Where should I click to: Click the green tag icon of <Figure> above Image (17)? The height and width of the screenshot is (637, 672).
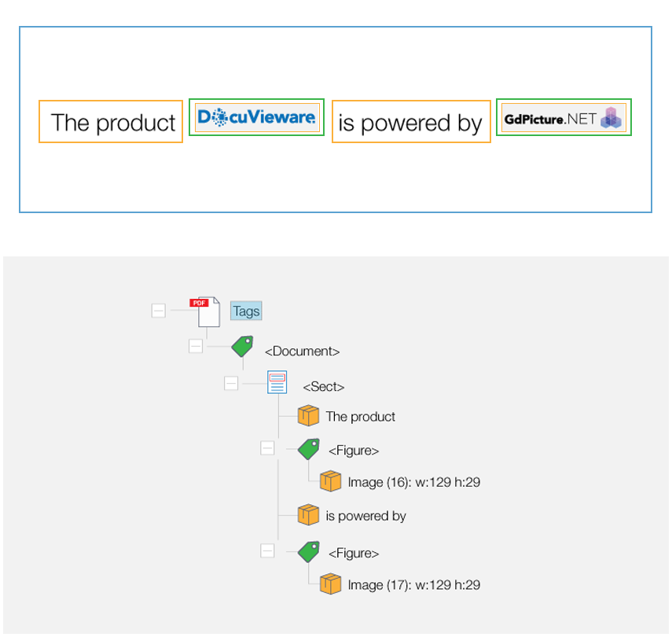pyautogui.click(x=309, y=551)
